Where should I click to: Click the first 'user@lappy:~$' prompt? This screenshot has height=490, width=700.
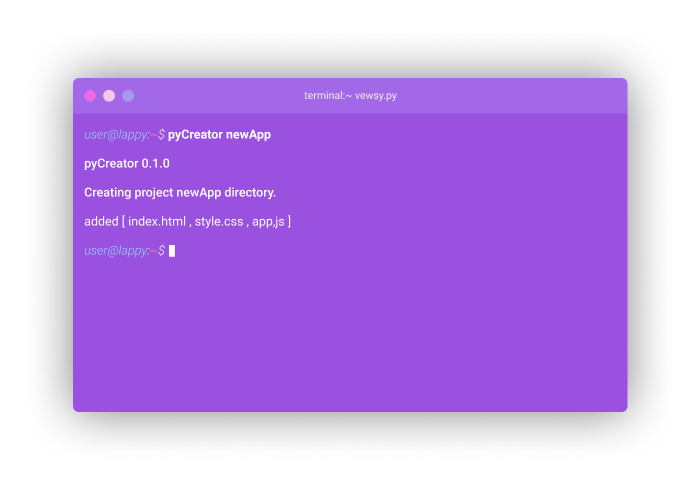[125, 135]
